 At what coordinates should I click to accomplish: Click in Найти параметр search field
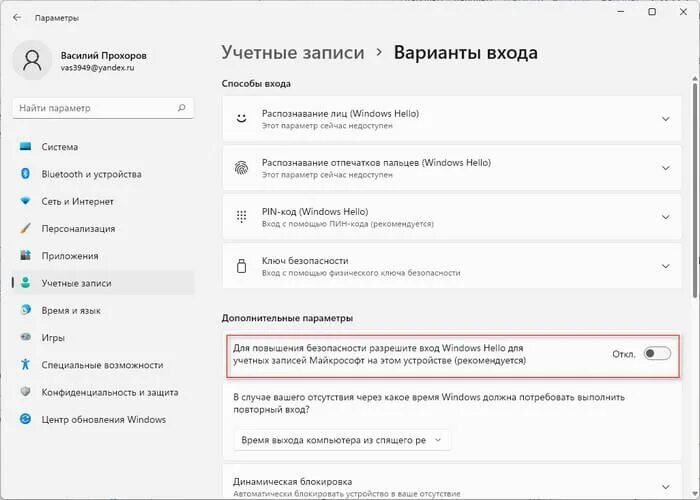click(x=103, y=108)
